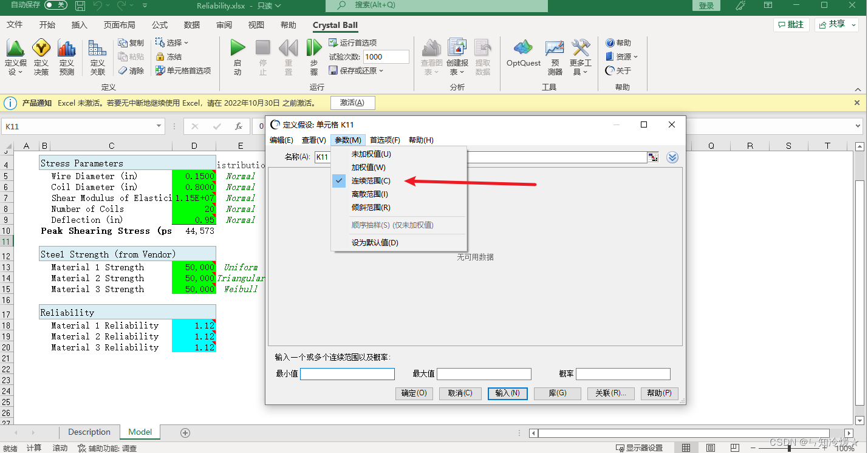
Task: Click the trials count (试验次数) field
Action: (386, 56)
